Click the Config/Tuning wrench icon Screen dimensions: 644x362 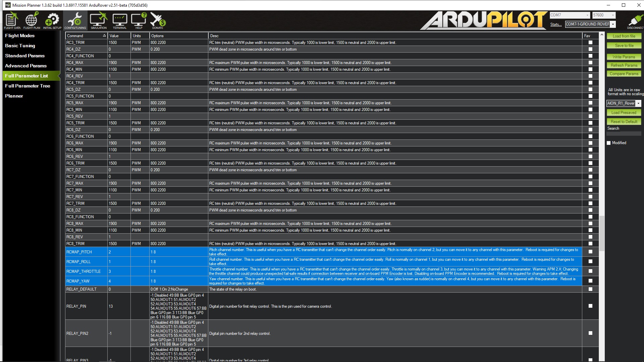coord(75,20)
